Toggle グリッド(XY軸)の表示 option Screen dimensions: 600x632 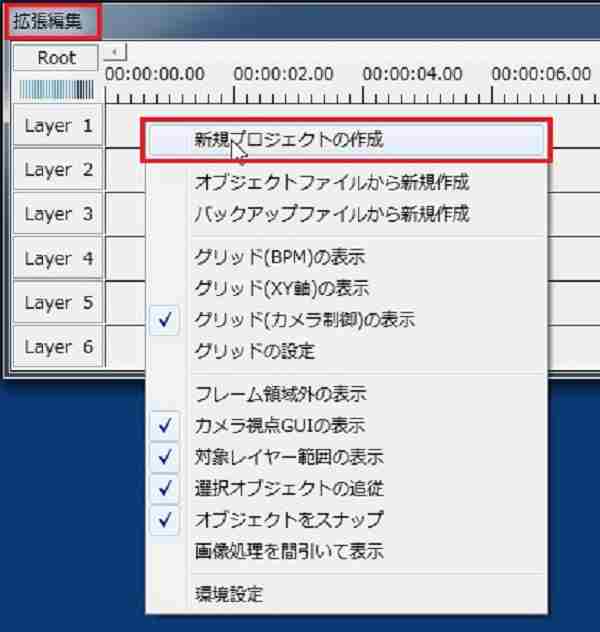coord(347,288)
